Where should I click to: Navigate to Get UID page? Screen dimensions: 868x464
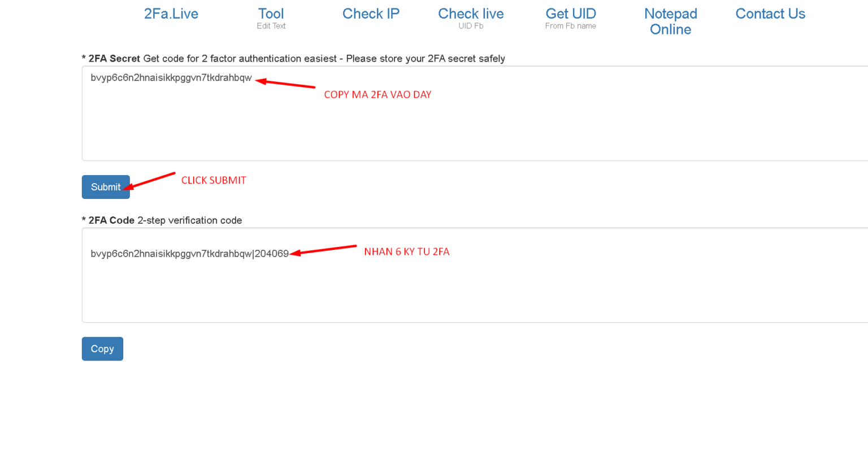(x=570, y=18)
